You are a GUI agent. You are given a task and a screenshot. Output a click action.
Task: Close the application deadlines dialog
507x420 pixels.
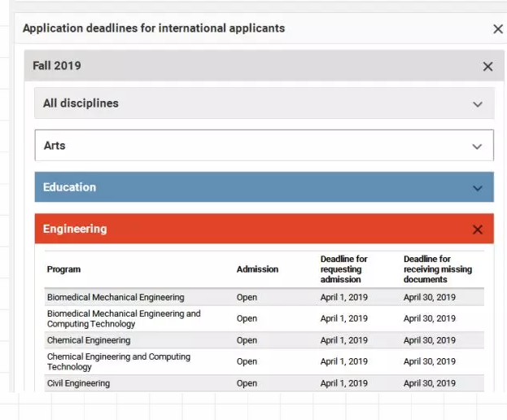coord(498,29)
